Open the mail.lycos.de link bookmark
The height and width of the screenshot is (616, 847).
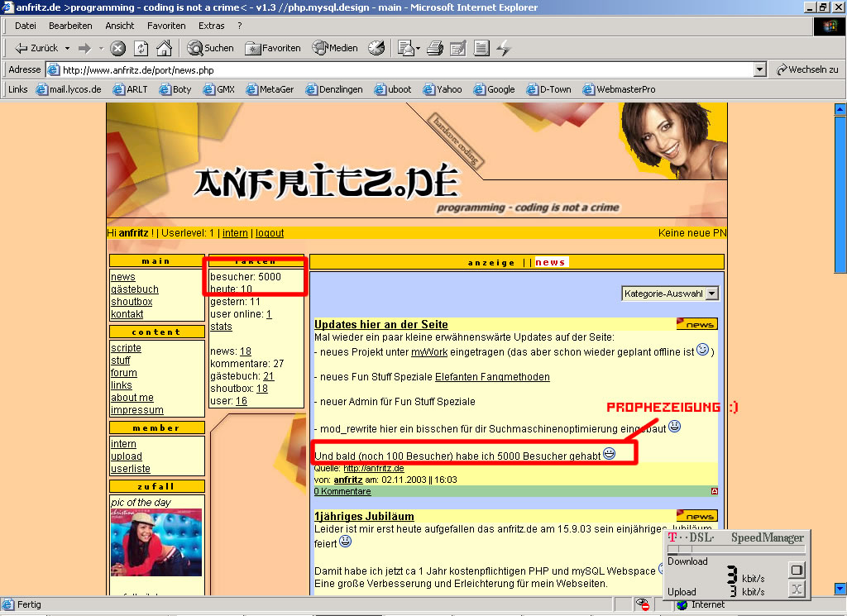tap(69, 89)
